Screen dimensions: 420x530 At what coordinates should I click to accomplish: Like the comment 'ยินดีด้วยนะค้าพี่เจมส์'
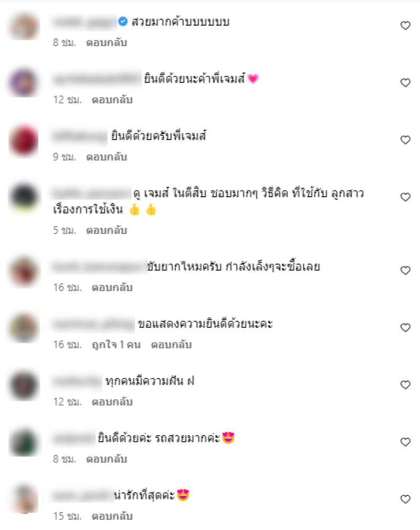point(405,83)
